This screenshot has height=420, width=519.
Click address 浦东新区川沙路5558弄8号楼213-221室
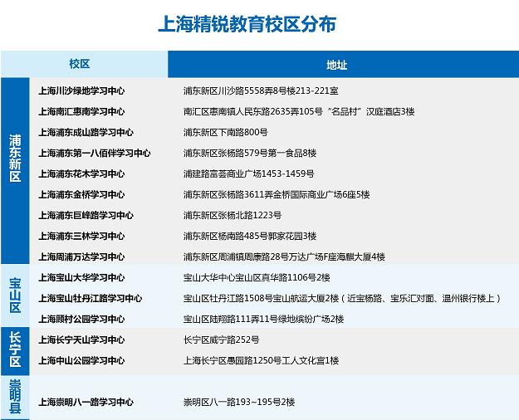[261, 90]
